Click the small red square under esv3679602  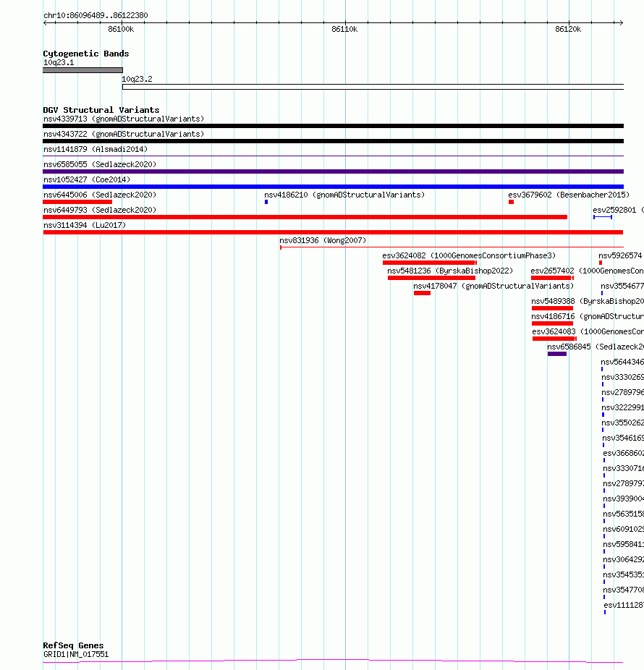(511, 202)
